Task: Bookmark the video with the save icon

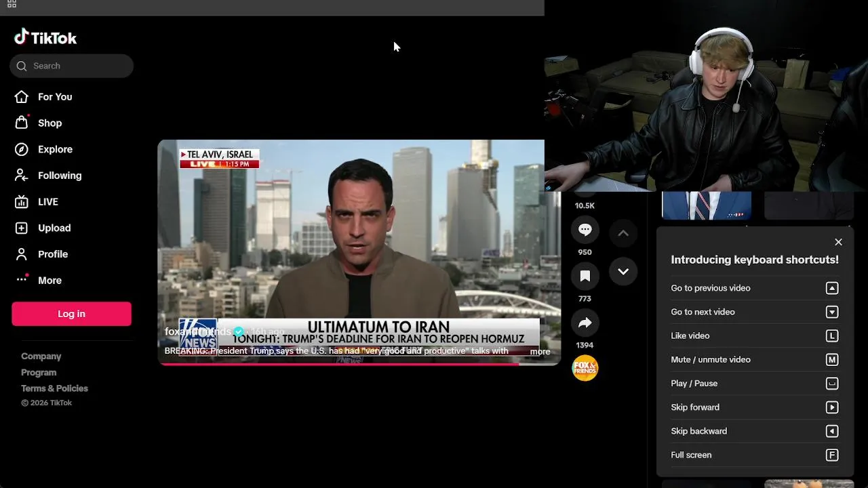Action: pos(585,276)
